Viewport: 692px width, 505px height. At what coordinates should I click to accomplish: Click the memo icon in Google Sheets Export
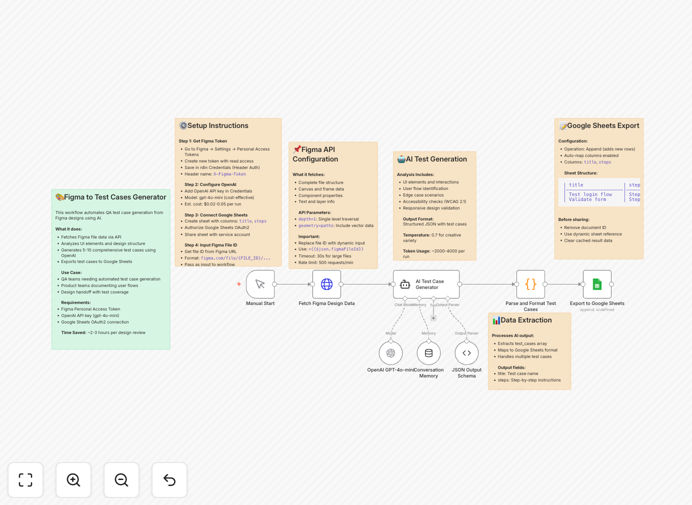563,126
